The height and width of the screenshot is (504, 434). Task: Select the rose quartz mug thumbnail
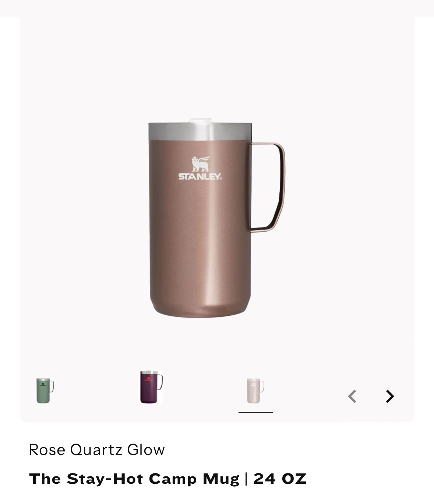tap(255, 391)
